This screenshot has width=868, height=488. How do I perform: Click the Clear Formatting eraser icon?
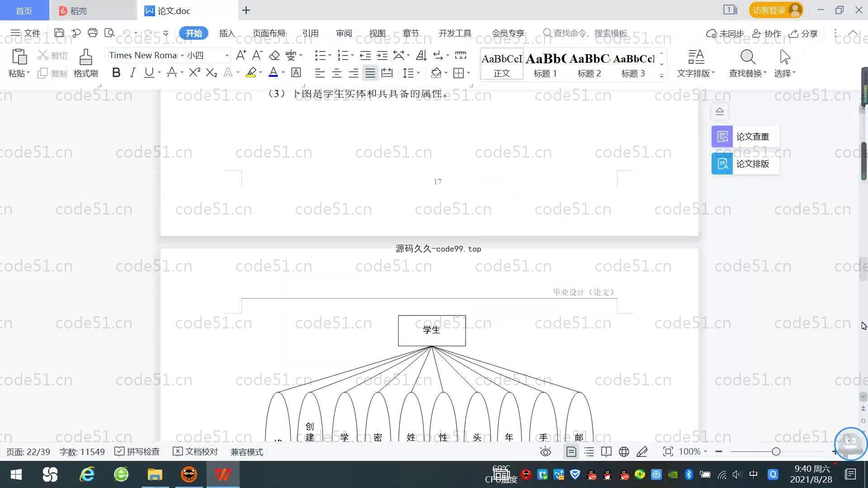pos(274,55)
